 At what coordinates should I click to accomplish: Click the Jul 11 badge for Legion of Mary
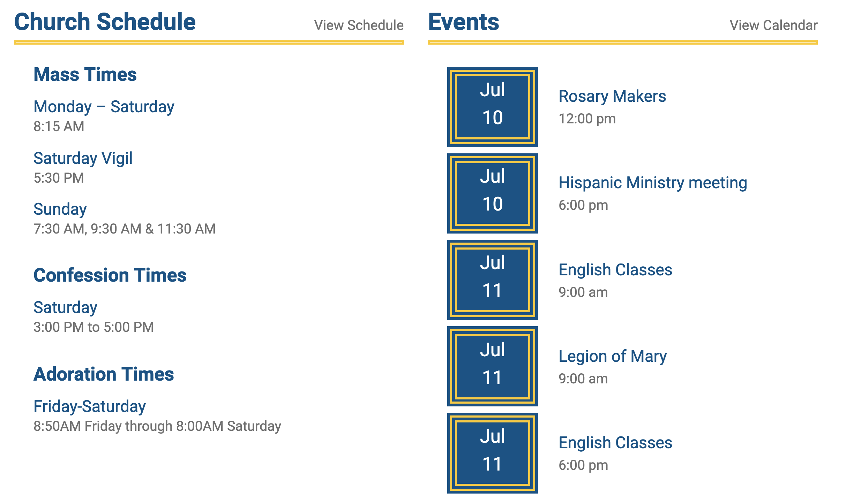[492, 366]
